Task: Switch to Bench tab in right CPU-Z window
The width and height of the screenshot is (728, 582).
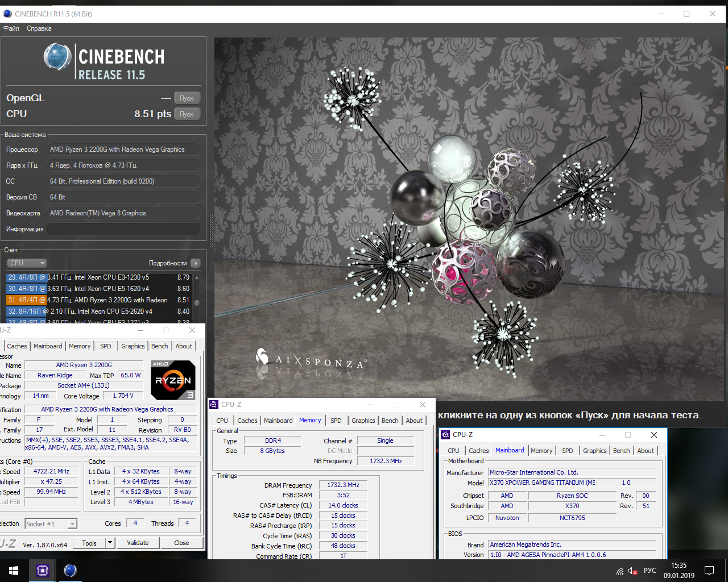Action: 622,451
